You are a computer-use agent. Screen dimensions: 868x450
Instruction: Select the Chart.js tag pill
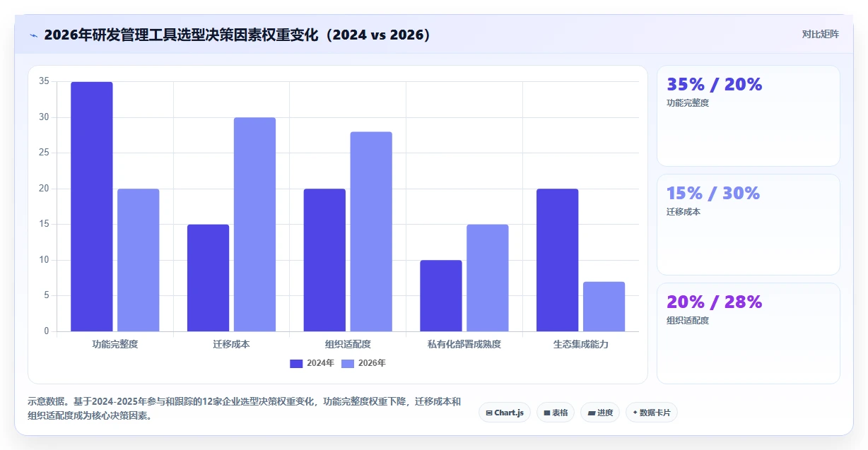tap(505, 413)
